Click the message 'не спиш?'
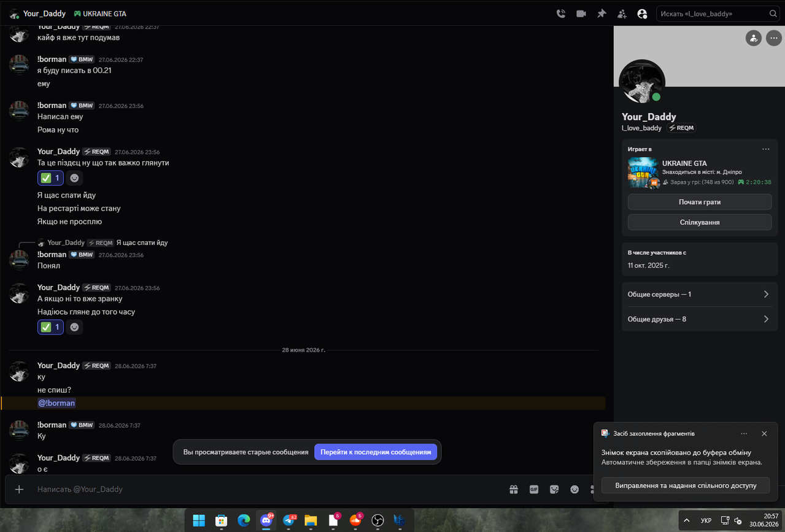 [54, 390]
